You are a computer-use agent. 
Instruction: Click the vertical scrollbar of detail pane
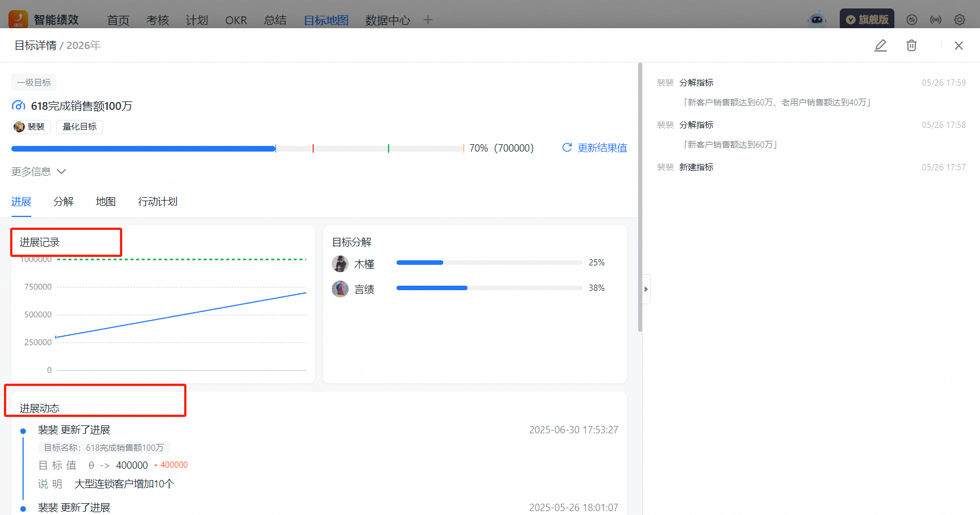coord(640,197)
